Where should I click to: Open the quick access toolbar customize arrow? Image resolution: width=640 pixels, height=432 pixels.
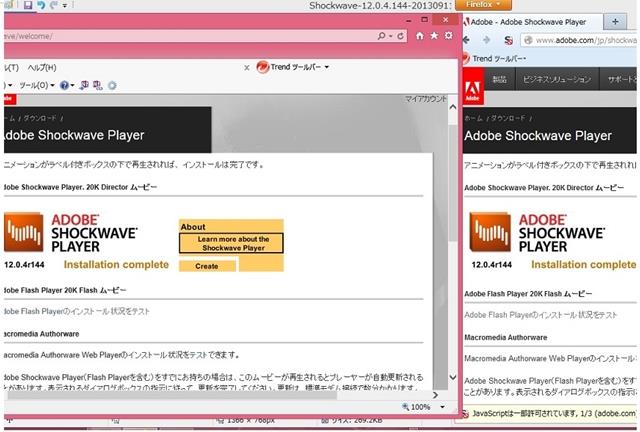click(x=65, y=6)
